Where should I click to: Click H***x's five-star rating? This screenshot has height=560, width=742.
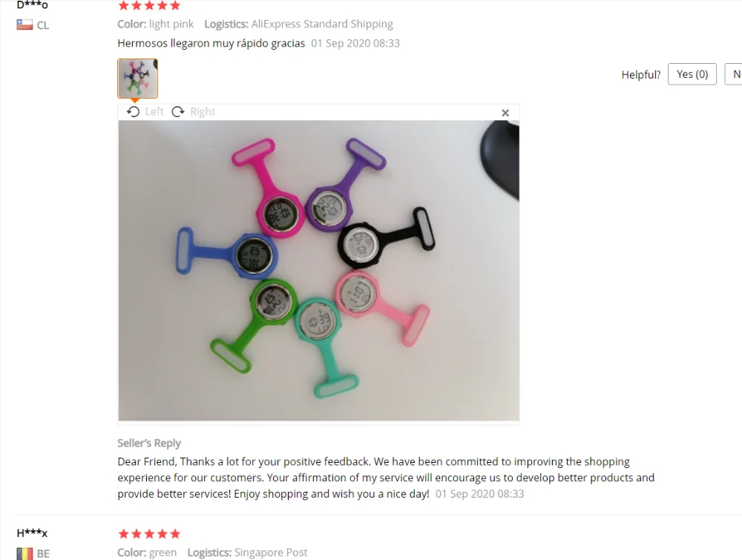tap(149, 534)
